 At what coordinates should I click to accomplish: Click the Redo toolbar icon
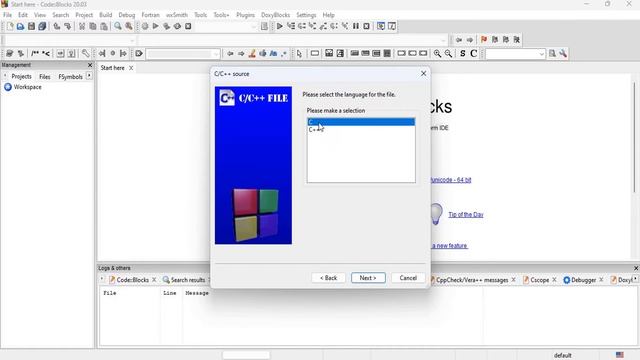[x=68, y=26]
